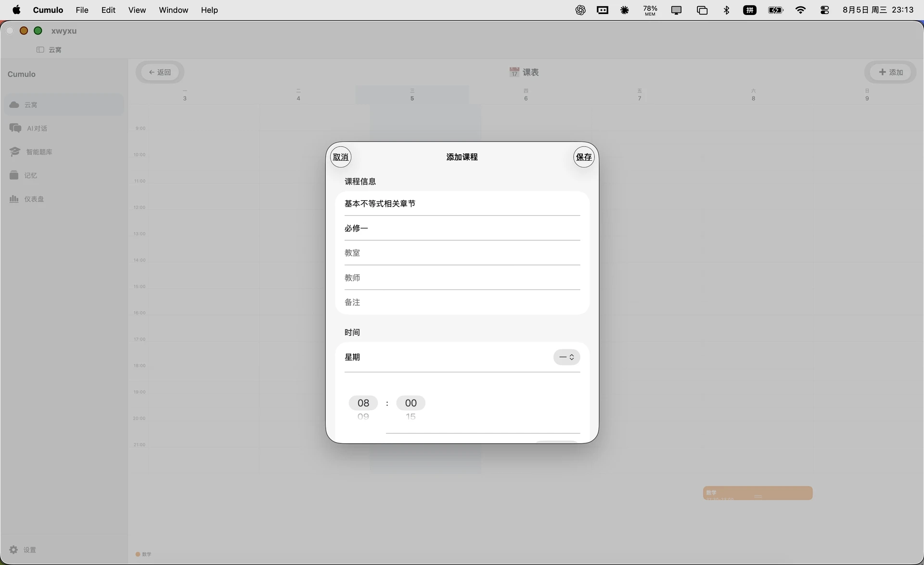Cancel adding the course with 取消
Screen dimensions: 924x565
coord(341,157)
